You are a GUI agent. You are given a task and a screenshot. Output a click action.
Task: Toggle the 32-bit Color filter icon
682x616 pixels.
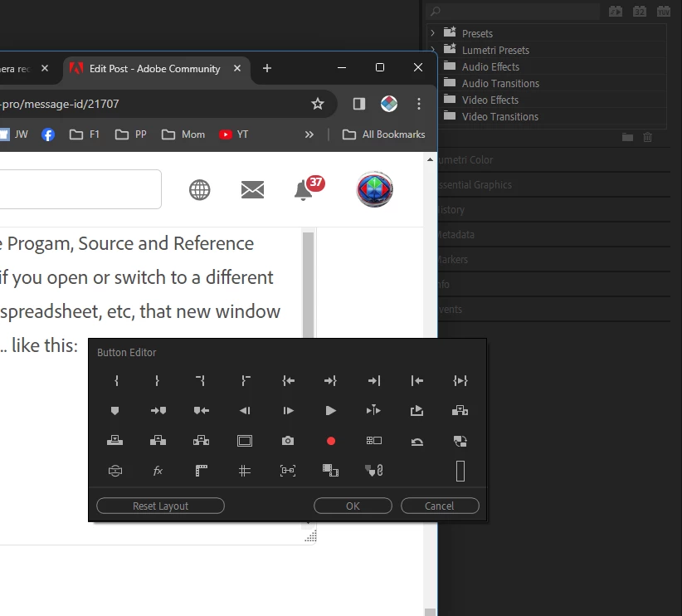coord(640,12)
